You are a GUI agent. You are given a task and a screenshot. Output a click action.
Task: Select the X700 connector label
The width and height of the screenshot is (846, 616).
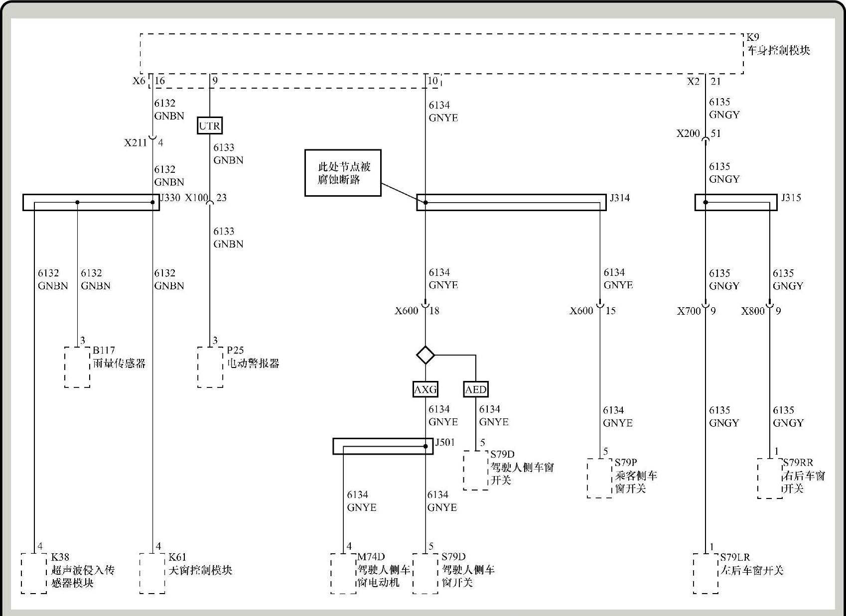pyautogui.click(x=689, y=311)
